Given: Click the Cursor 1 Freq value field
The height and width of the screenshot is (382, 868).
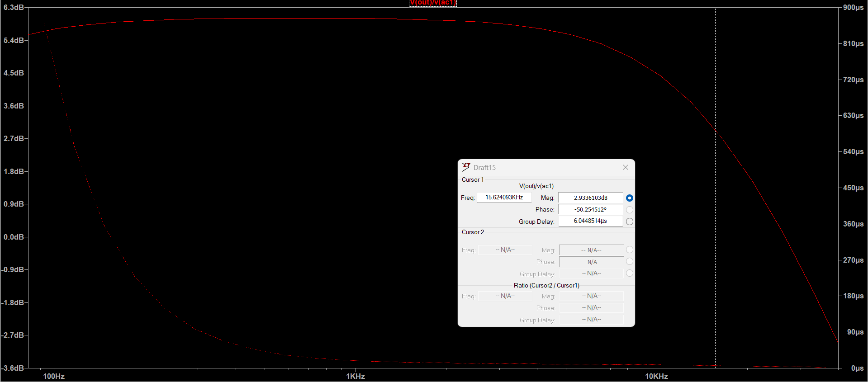Looking at the screenshot, I should click(x=504, y=198).
